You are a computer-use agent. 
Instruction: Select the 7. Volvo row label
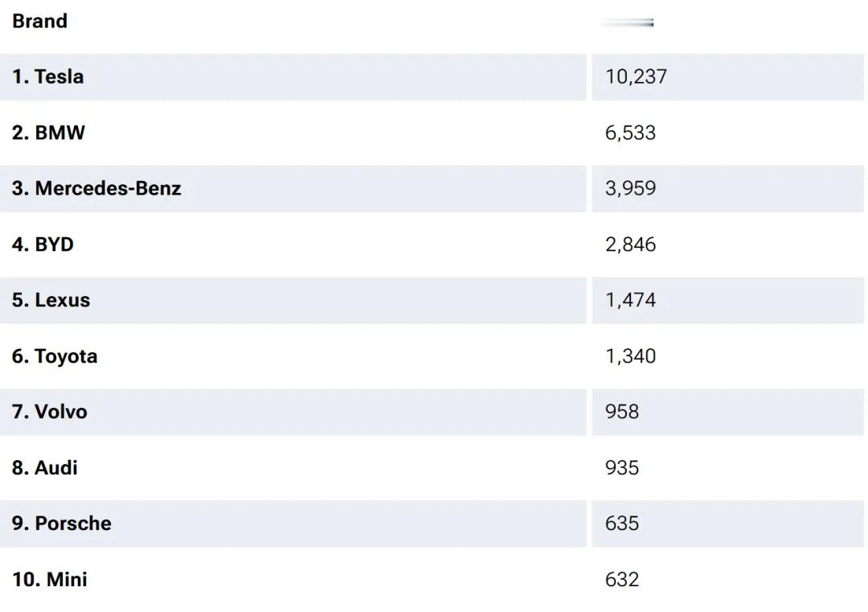click(x=50, y=412)
